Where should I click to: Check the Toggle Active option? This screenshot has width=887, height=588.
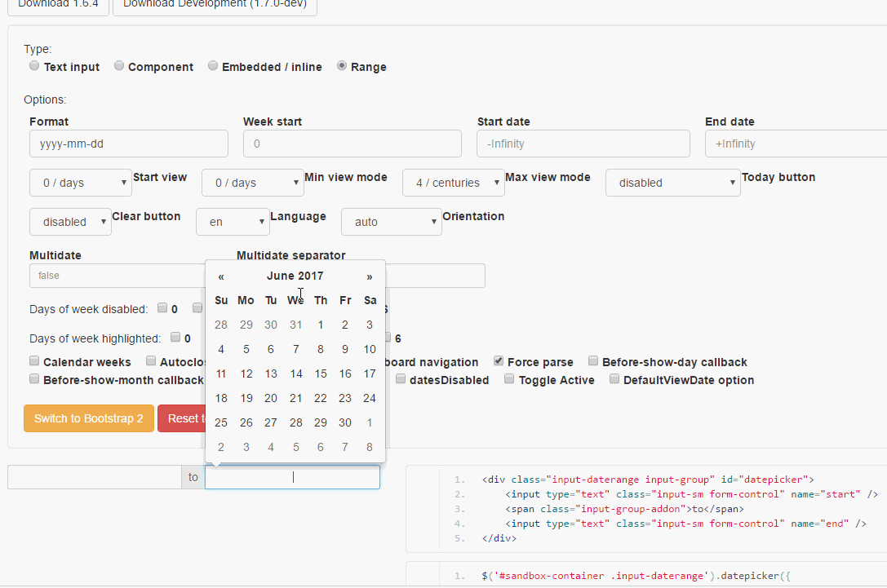pos(509,378)
